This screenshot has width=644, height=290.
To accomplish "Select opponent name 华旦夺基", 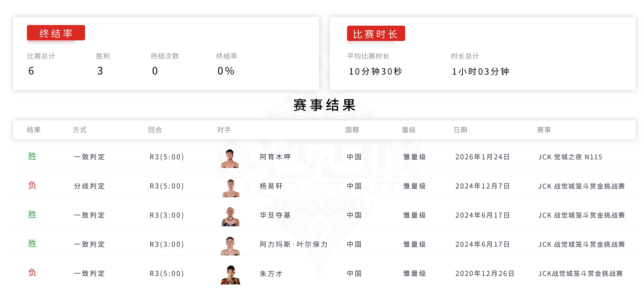I will pos(275,215).
